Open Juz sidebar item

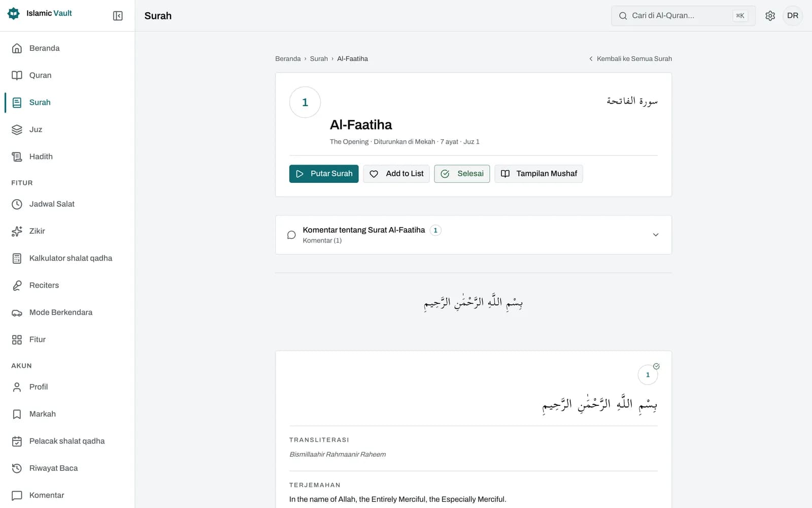pos(67,130)
